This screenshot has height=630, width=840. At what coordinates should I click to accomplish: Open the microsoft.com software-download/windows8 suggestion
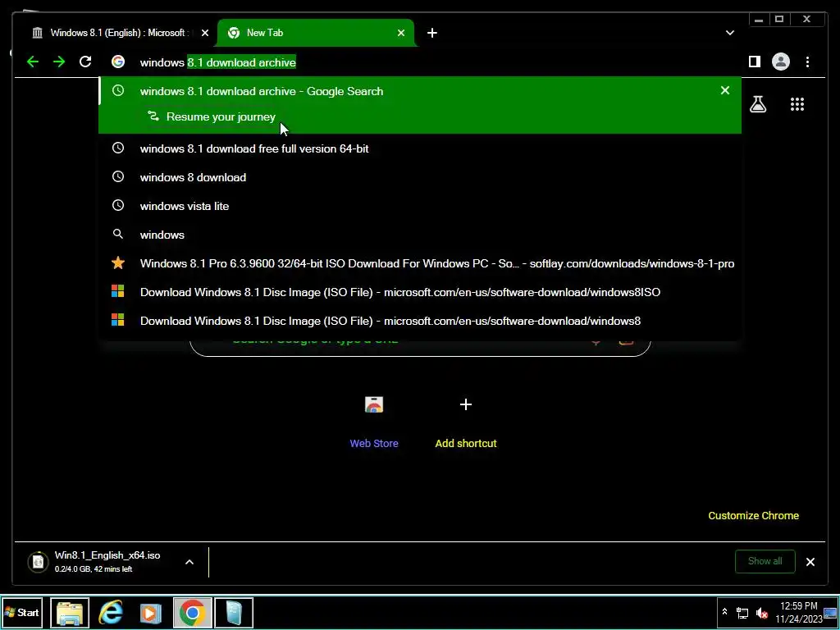coord(420,321)
